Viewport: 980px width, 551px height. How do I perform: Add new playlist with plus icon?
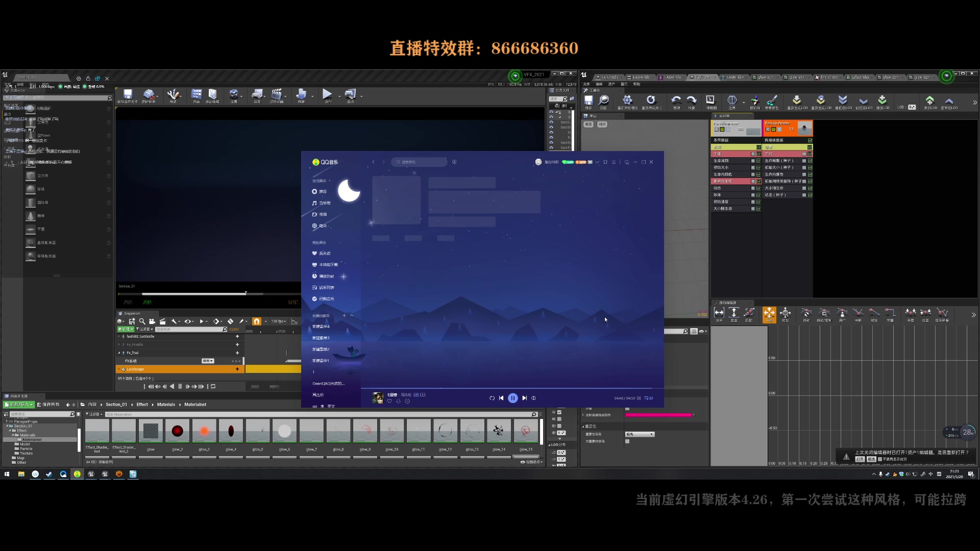click(344, 316)
